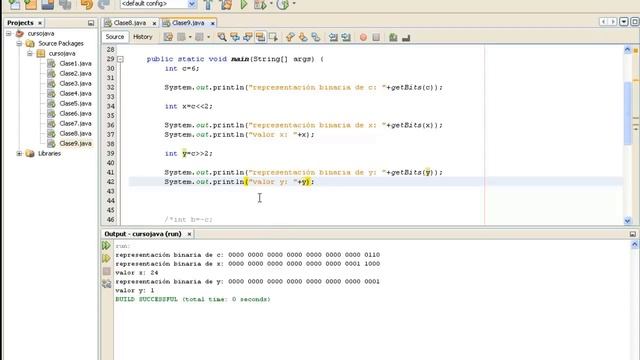Close the Clase9.java tab

coord(213,24)
